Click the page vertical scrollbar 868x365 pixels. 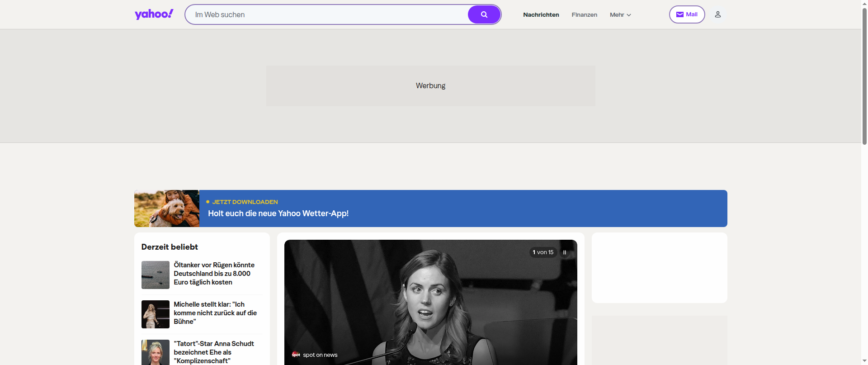pos(864,77)
